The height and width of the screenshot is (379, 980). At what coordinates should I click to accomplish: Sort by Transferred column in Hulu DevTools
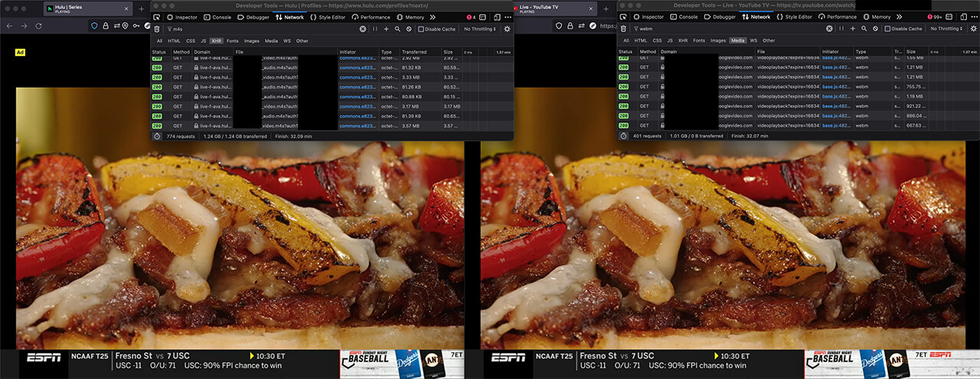420,52
